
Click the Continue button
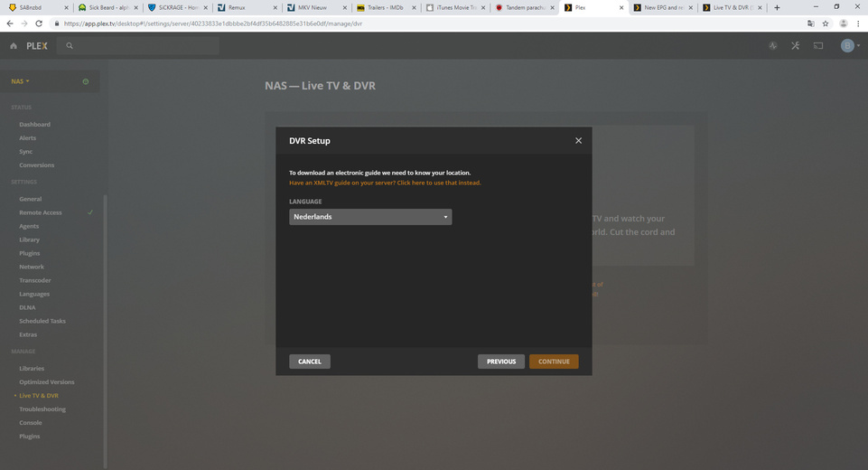point(554,362)
